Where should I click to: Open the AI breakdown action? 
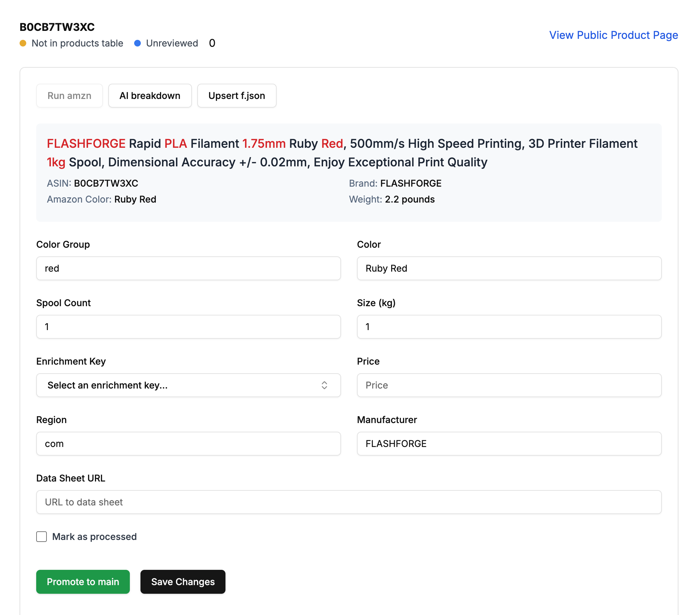(x=150, y=96)
